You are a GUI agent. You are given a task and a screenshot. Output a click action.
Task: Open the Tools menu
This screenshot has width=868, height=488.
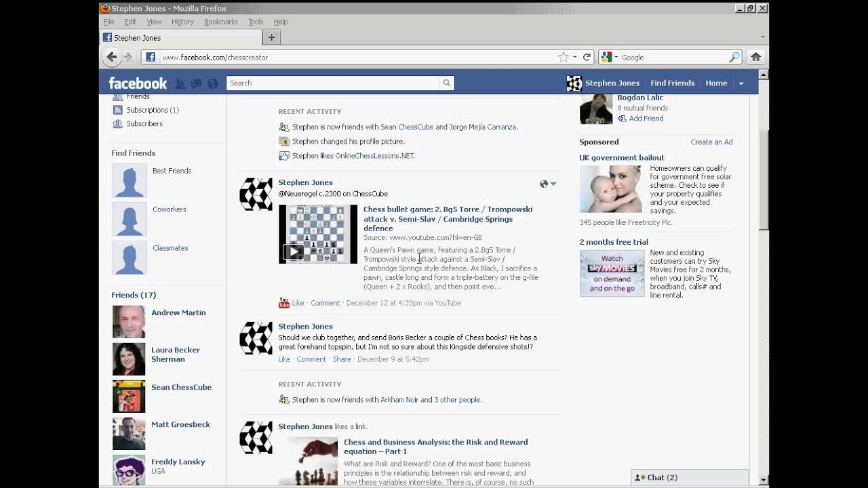(x=256, y=22)
